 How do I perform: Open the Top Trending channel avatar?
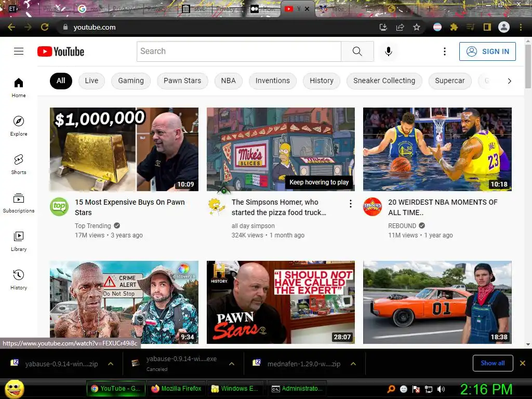click(59, 207)
